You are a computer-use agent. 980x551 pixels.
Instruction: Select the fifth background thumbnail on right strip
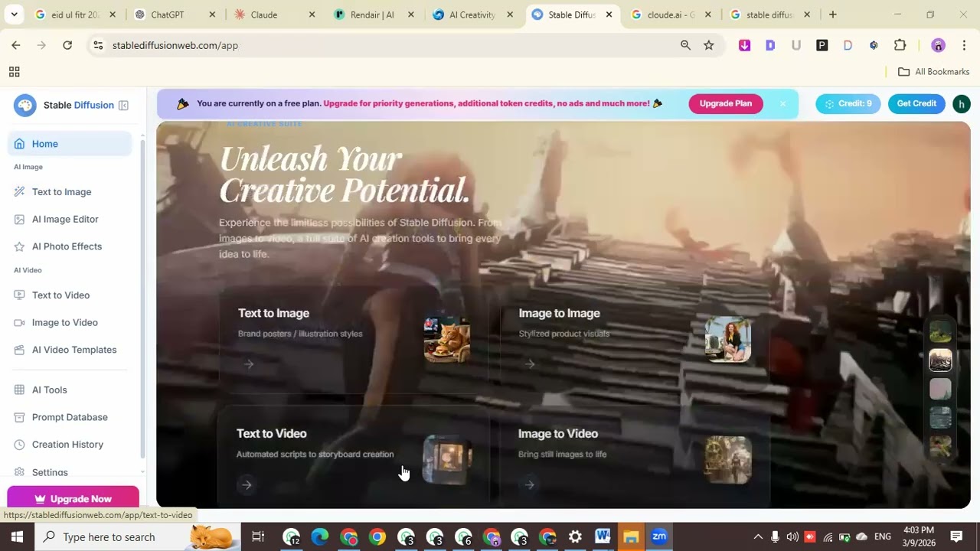pyautogui.click(x=940, y=445)
